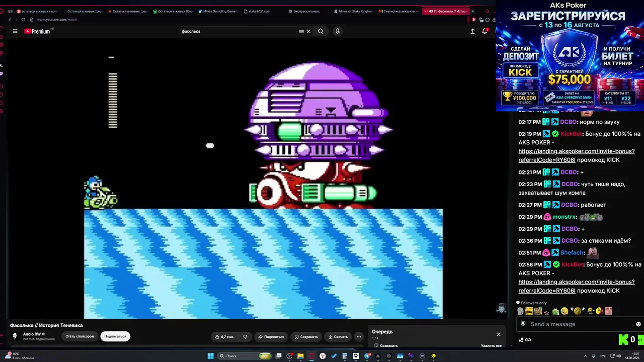Switch the РУС input language indicator
The height and width of the screenshot is (362, 644).
[603, 356]
